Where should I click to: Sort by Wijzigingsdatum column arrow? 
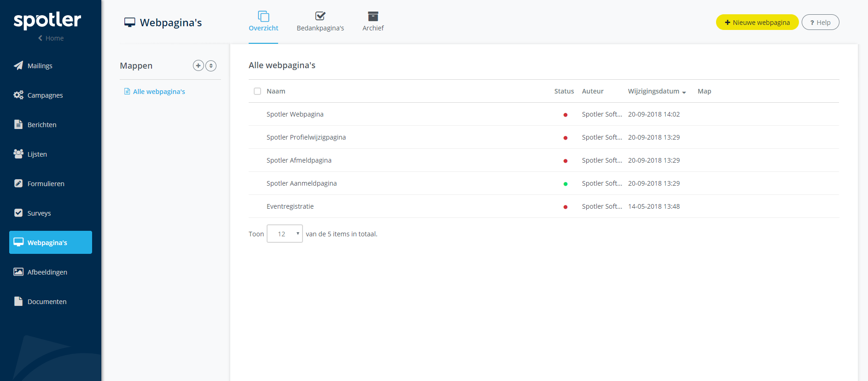click(x=684, y=92)
